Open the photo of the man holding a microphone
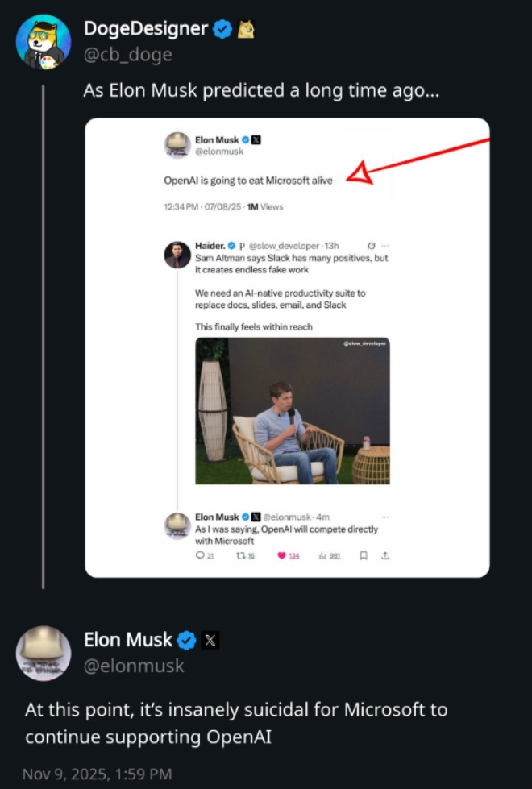 tap(293, 410)
